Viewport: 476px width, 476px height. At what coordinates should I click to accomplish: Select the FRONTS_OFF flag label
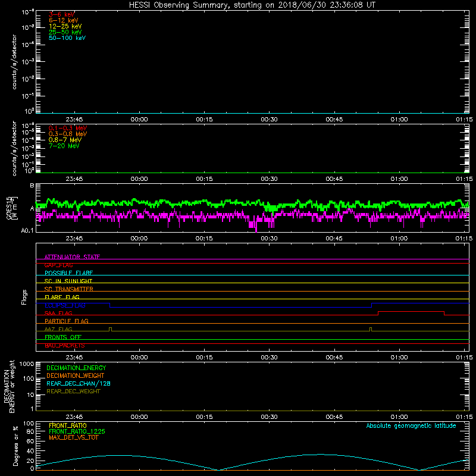coord(63,337)
